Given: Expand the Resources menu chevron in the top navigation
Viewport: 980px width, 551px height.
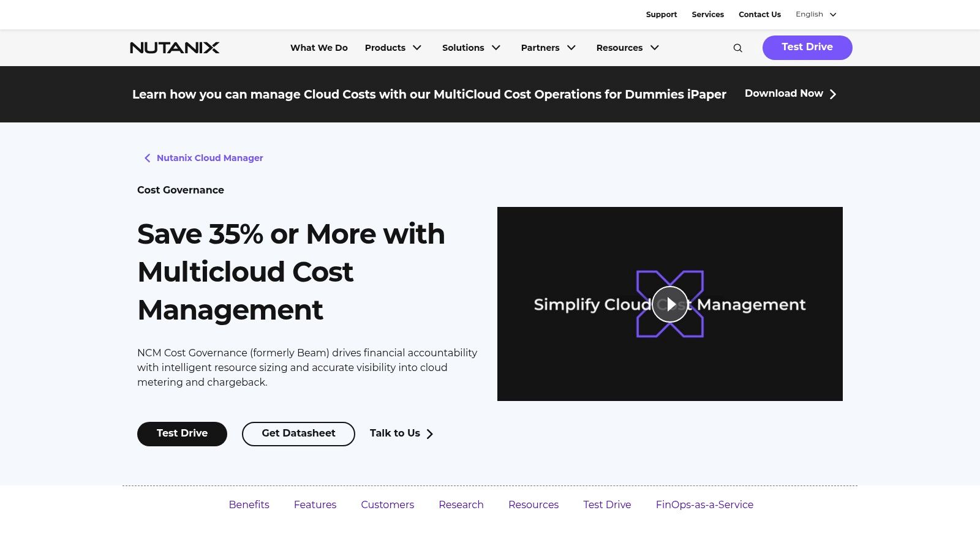Looking at the screenshot, I should coord(655,48).
